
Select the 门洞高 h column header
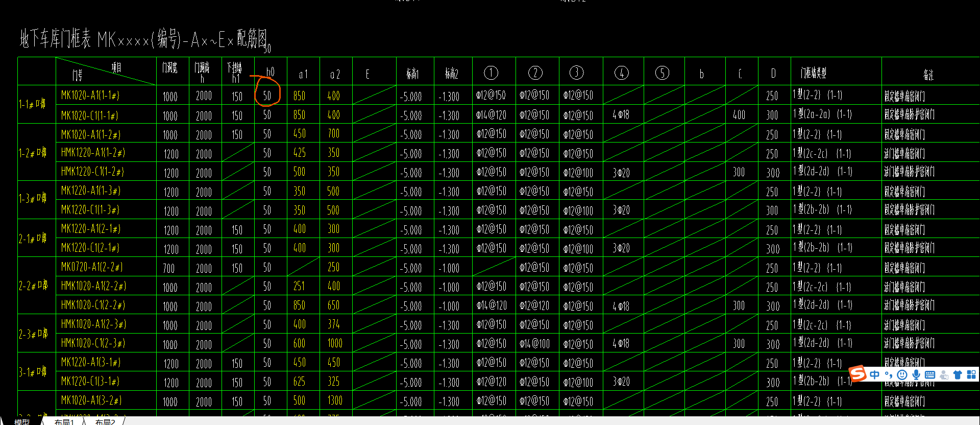pos(203,72)
